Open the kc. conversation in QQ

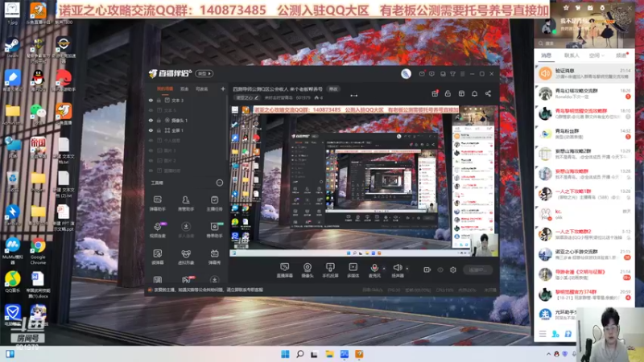pos(584,214)
